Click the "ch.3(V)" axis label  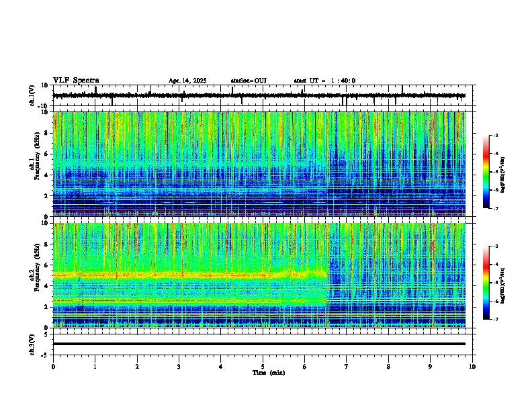pos(32,345)
